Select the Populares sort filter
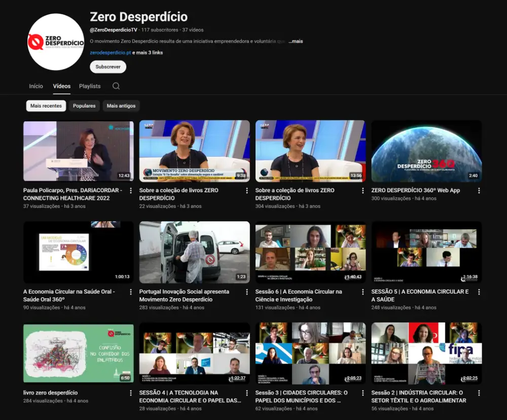Image resolution: width=507 pixels, height=420 pixels. tap(84, 106)
